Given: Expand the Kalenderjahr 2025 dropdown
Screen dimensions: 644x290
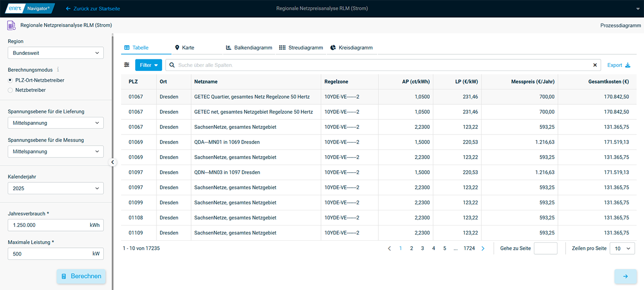Looking at the screenshot, I should coord(55,188).
